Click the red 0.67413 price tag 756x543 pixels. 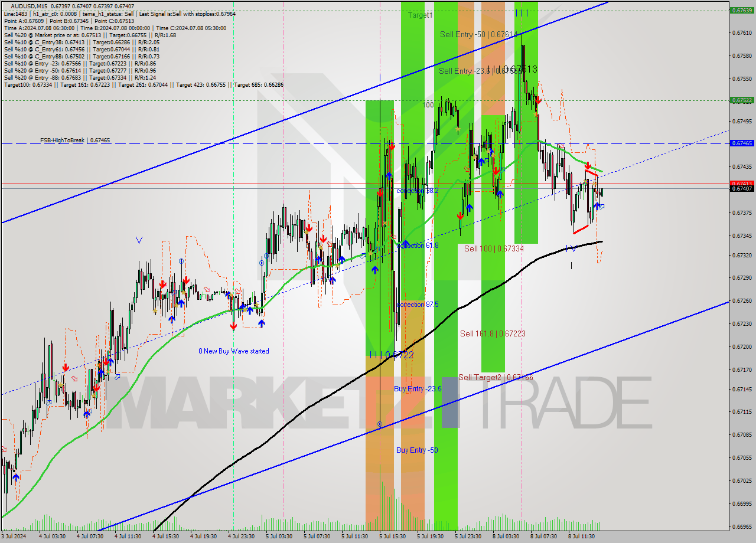tap(742, 184)
